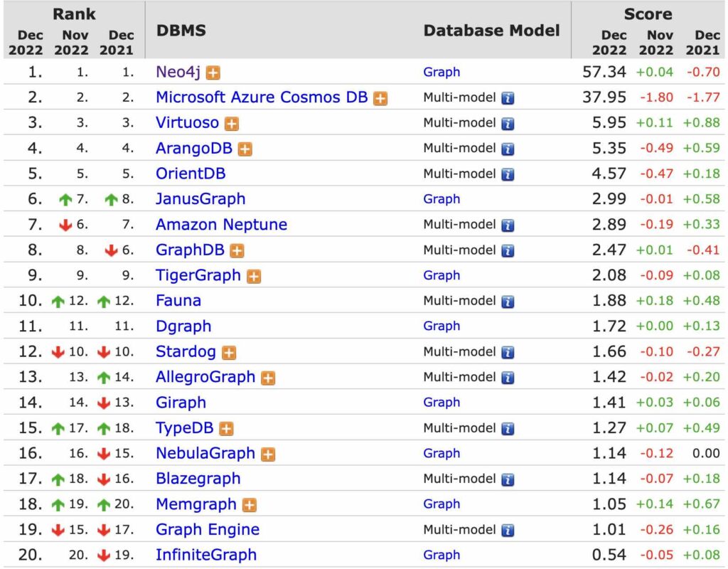Screen dimensions: 728x569
Task: Click the plus icon beside Memgraph
Action: pyautogui.click(x=249, y=504)
